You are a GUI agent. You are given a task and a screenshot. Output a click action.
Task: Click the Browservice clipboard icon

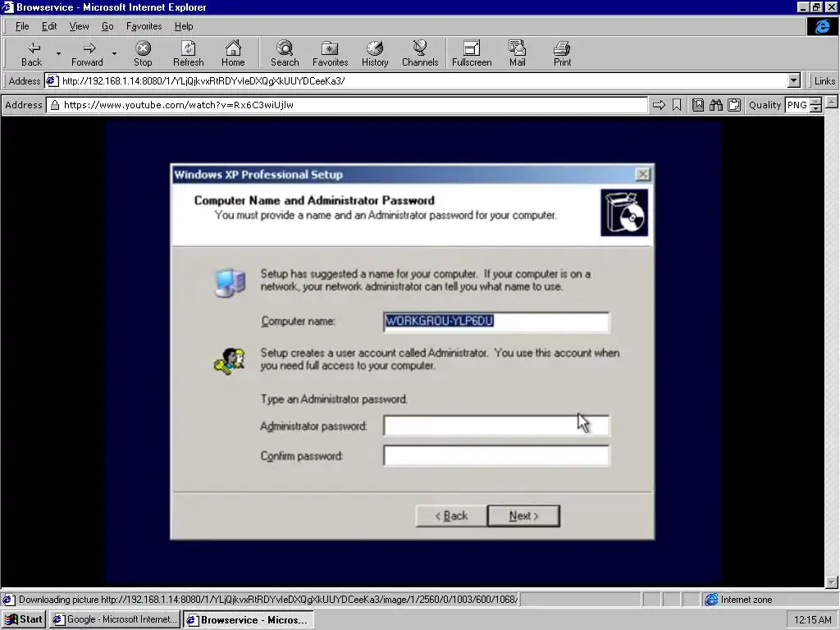click(734, 105)
